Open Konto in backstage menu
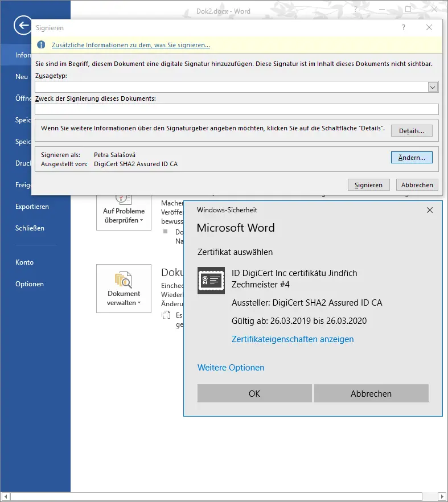This screenshot has height=502, width=448. tap(24, 262)
